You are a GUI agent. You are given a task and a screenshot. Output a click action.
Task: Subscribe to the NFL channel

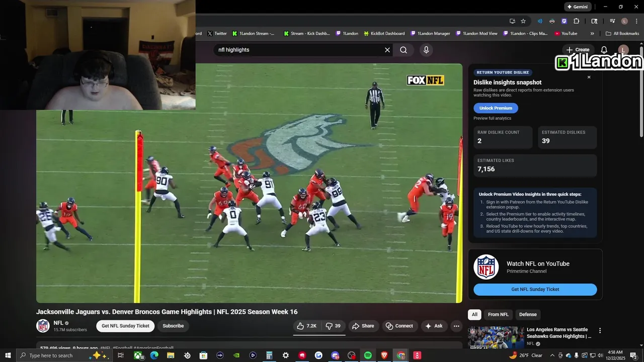tap(173, 326)
